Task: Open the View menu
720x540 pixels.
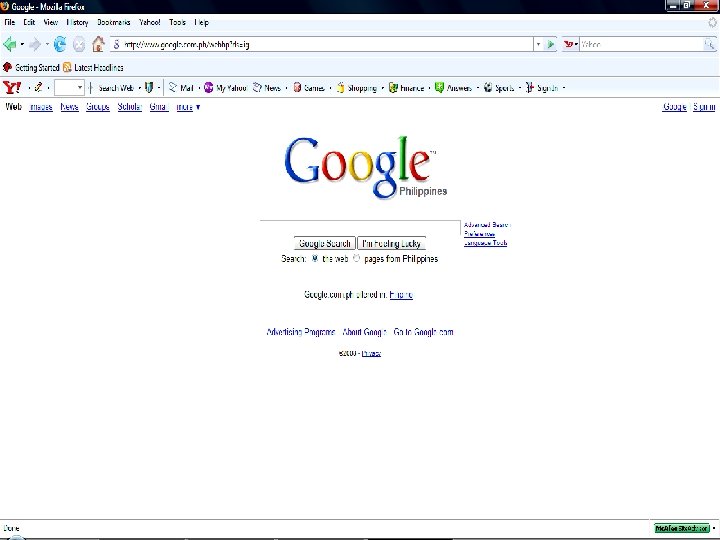Action: coord(51,22)
